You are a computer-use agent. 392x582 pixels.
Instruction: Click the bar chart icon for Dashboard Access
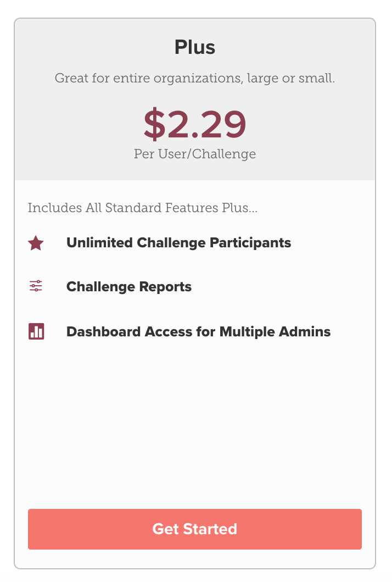(x=36, y=331)
